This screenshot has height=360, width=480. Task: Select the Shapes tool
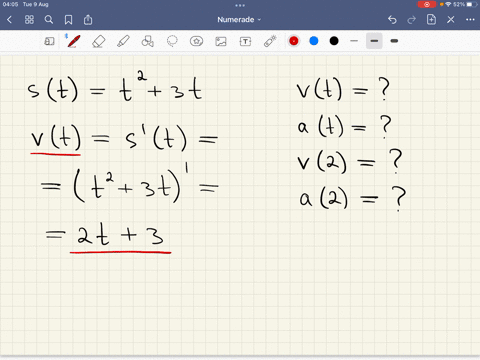click(x=147, y=41)
